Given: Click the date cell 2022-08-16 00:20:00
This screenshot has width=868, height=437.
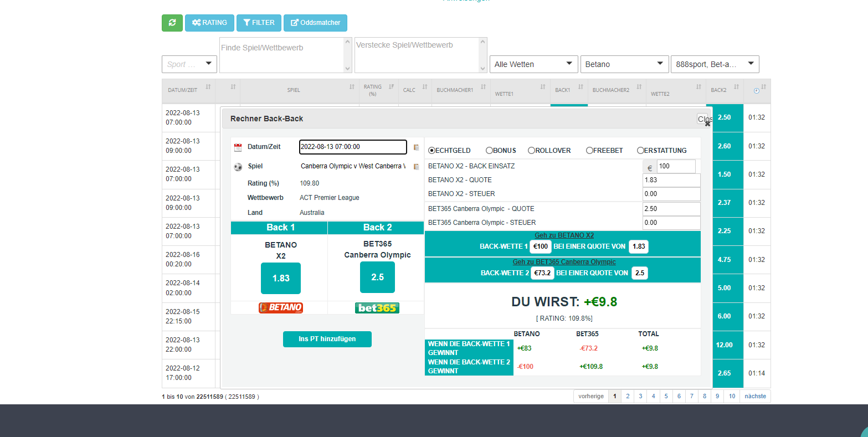Looking at the screenshot, I should pyautogui.click(x=188, y=259).
